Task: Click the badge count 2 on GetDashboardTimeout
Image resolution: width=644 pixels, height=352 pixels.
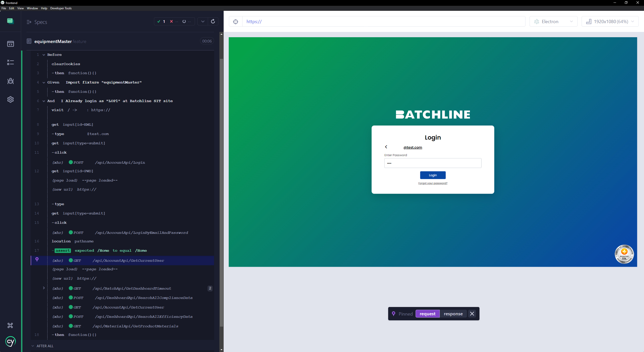Action: click(210, 288)
